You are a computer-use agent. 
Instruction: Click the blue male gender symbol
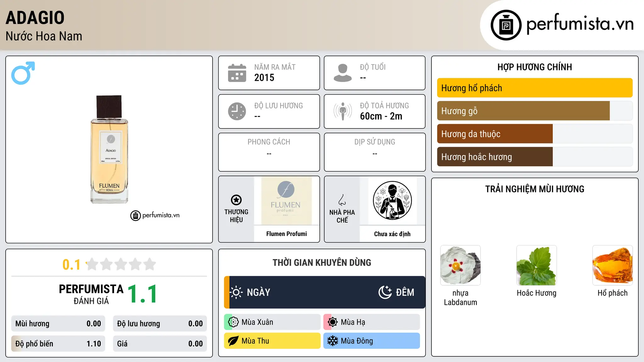point(23,73)
